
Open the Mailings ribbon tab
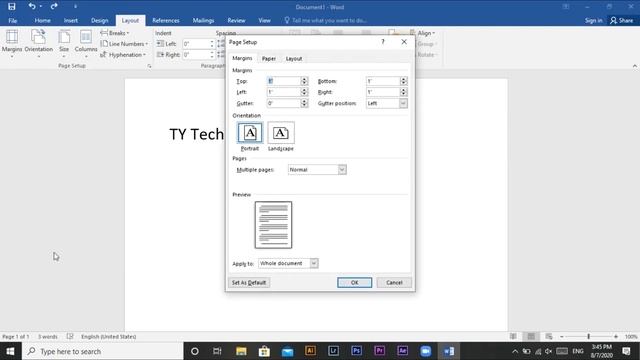[x=203, y=20]
